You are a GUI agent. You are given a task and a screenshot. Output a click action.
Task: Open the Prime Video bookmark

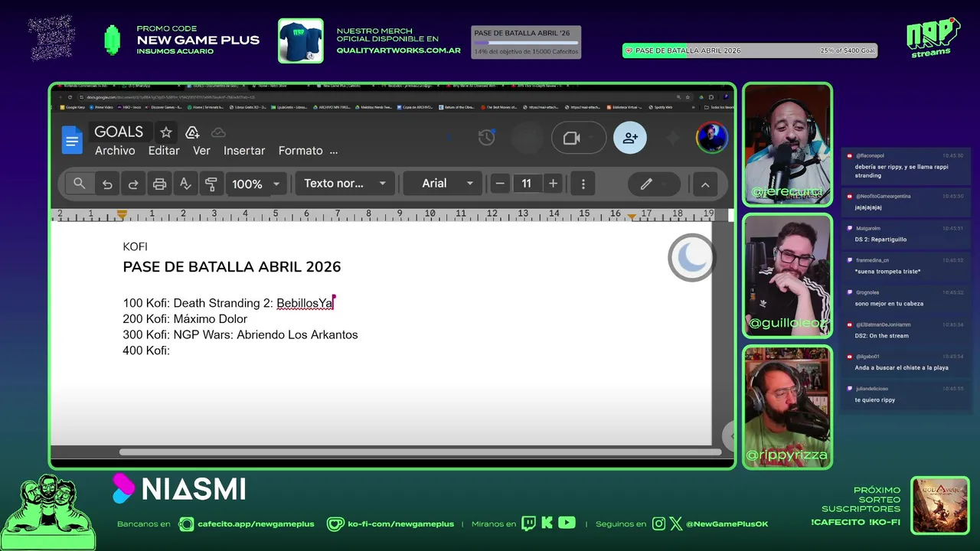click(x=101, y=107)
